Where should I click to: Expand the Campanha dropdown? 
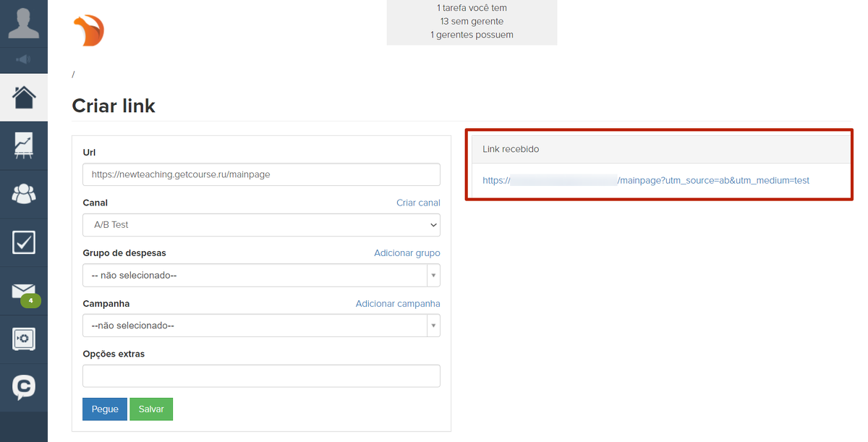[x=261, y=326]
